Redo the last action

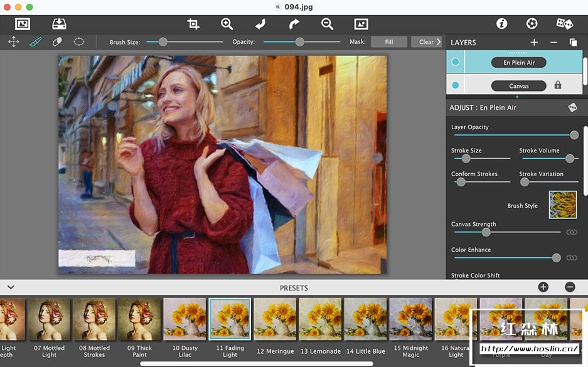click(294, 24)
